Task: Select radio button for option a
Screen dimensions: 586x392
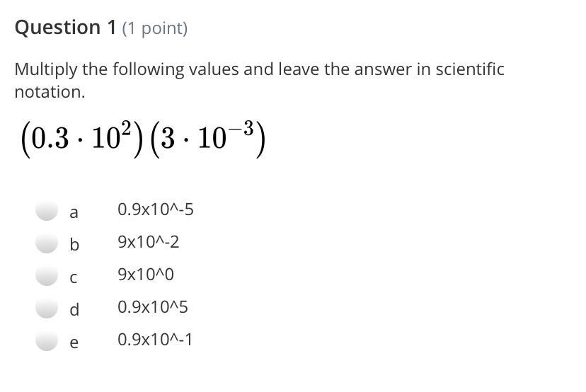Action: click(x=47, y=210)
